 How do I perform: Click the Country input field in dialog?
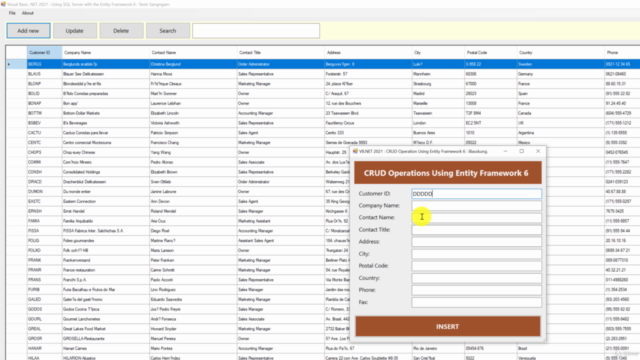click(x=476, y=278)
